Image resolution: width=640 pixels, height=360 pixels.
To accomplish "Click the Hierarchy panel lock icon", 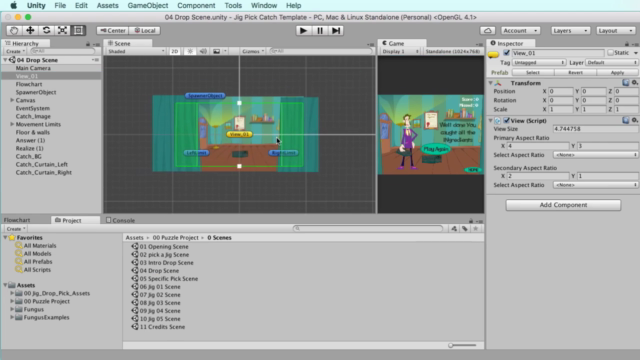I will click(x=88, y=44).
